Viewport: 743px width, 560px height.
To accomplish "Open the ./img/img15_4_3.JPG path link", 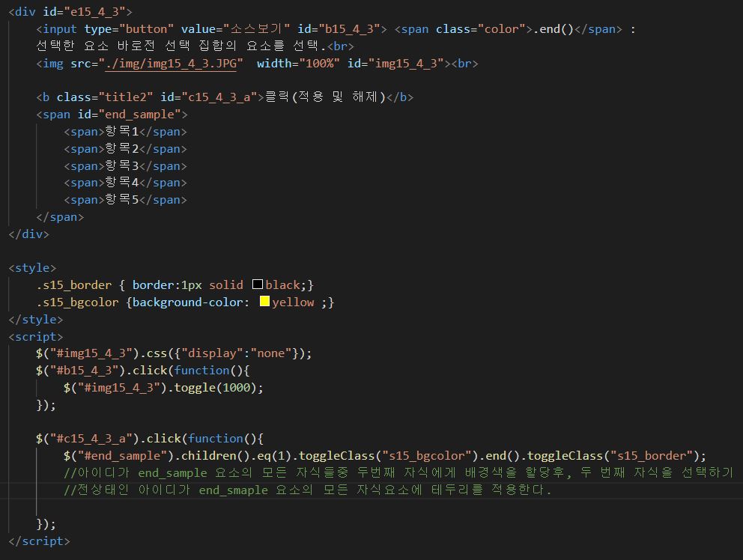I will (171, 64).
